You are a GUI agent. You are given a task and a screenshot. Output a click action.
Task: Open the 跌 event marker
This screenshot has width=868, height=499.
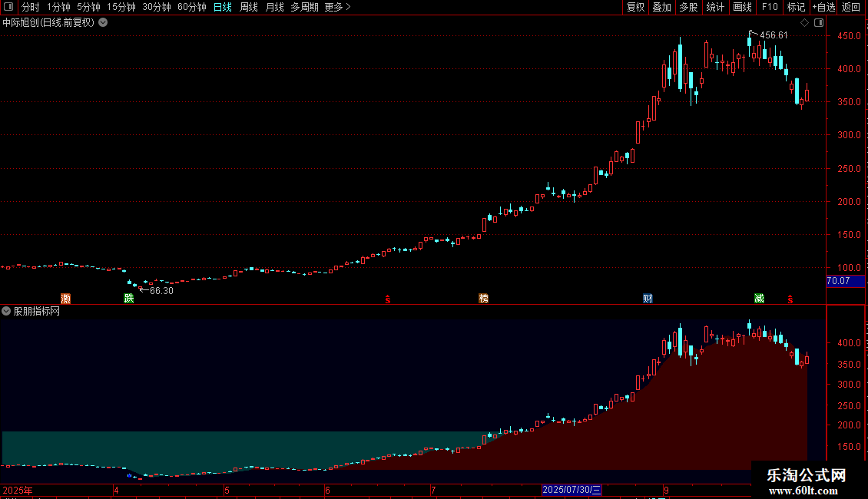pyautogui.click(x=129, y=299)
